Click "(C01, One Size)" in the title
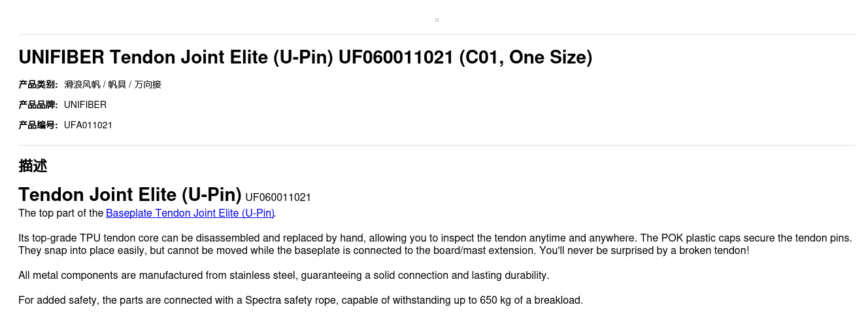This screenshot has width=868, height=326. pyautogui.click(x=526, y=58)
